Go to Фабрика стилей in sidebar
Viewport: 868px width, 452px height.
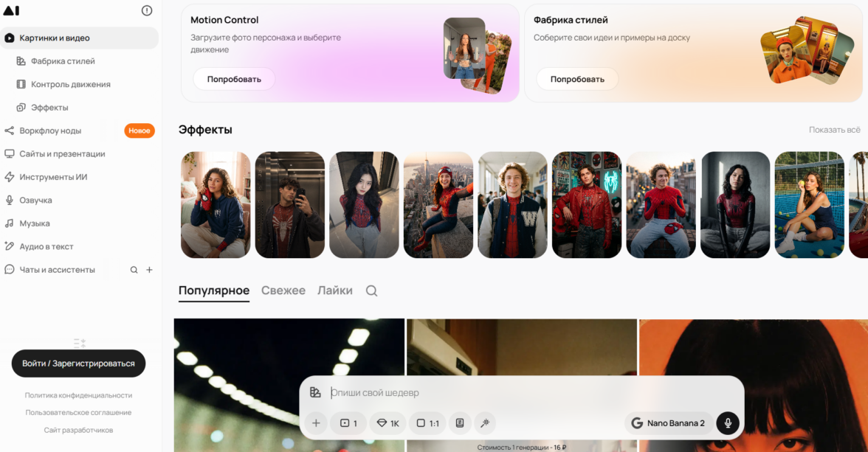pyautogui.click(x=63, y=61)
